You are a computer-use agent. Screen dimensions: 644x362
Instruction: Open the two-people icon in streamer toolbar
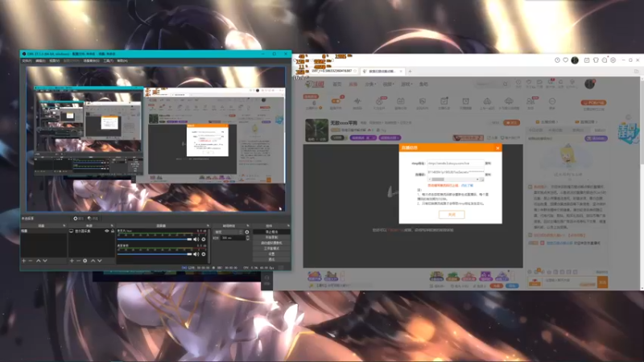tap(530, 103)
